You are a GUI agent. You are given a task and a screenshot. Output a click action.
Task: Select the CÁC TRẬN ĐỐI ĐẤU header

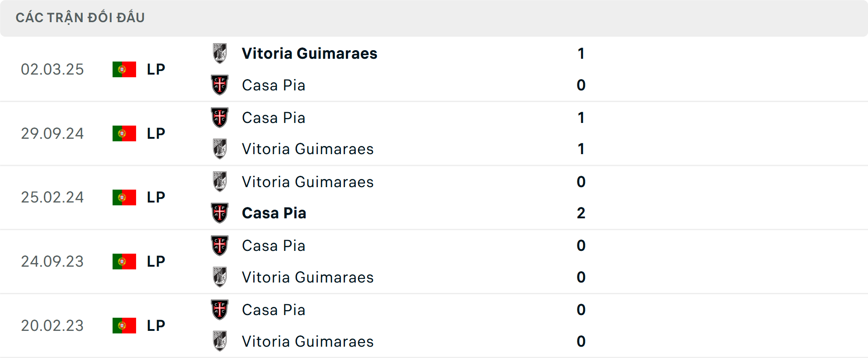80,17
